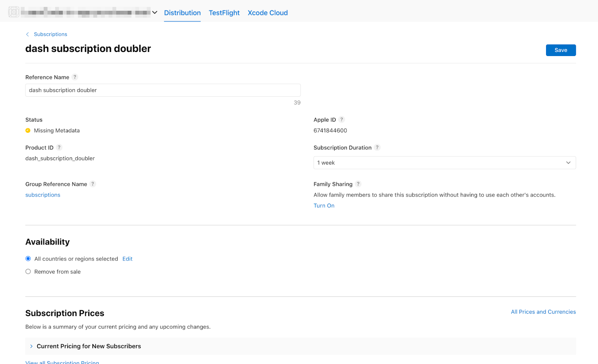The height and width of the screenshot is (364, 598).
Task: Open the subscriptions group link
Action: [x=43, y=195]
